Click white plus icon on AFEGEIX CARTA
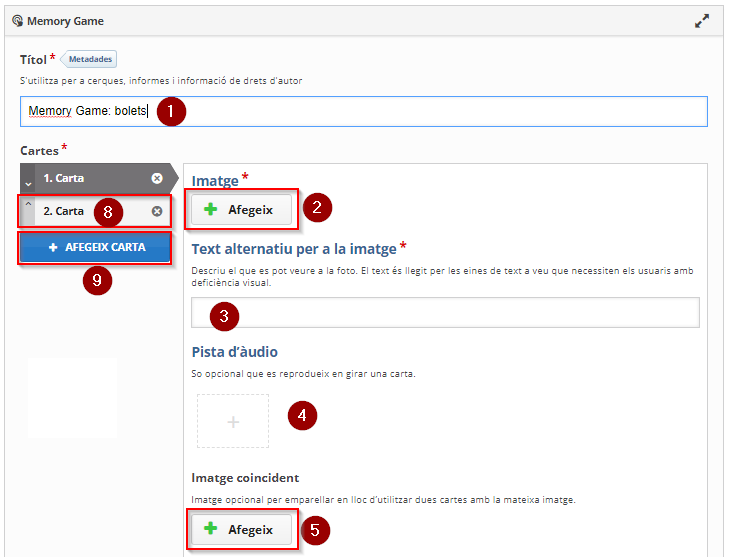 click(x=53, y=248)
